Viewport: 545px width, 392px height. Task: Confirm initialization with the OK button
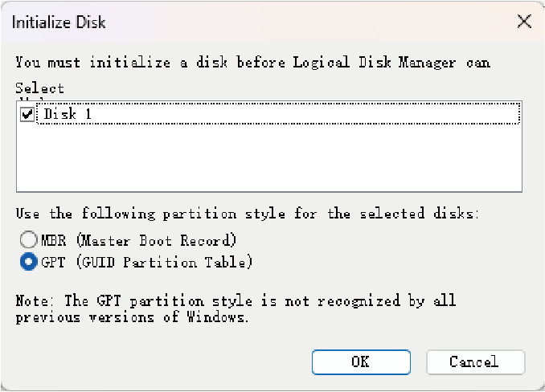click(360, 361)
